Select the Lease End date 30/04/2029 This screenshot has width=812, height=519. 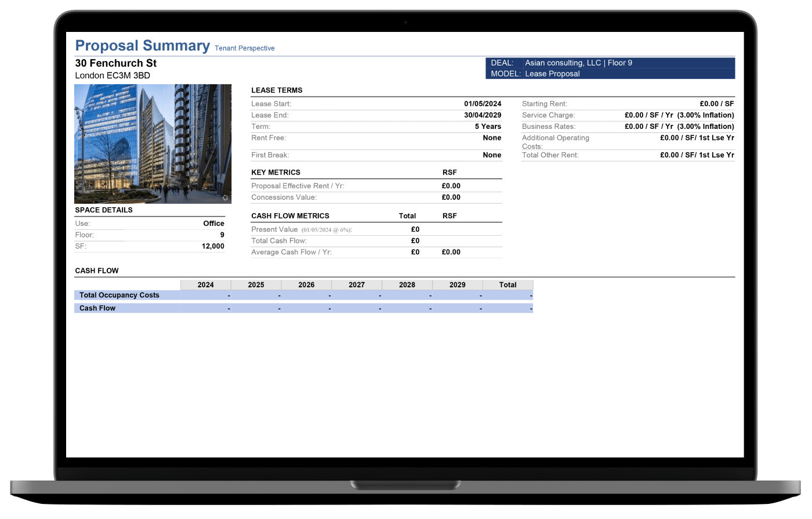point(483,115)
